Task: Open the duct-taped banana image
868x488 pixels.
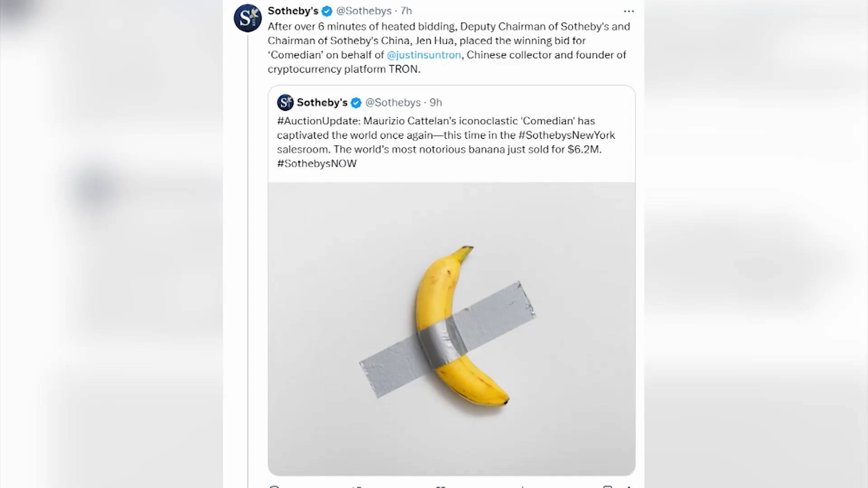Action: point(451,328)
